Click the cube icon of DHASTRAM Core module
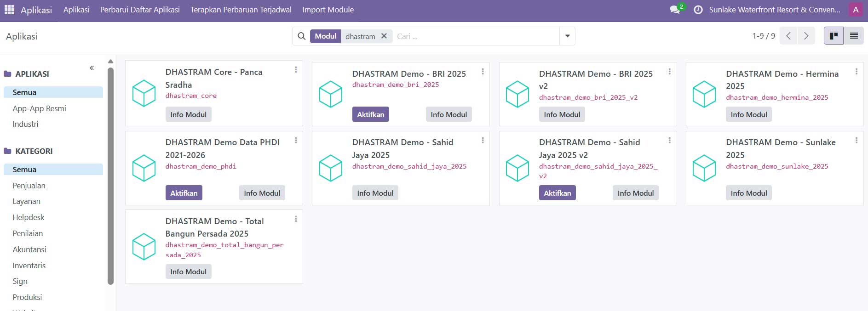Screen dimensions: 868x311 coord(144,93)
